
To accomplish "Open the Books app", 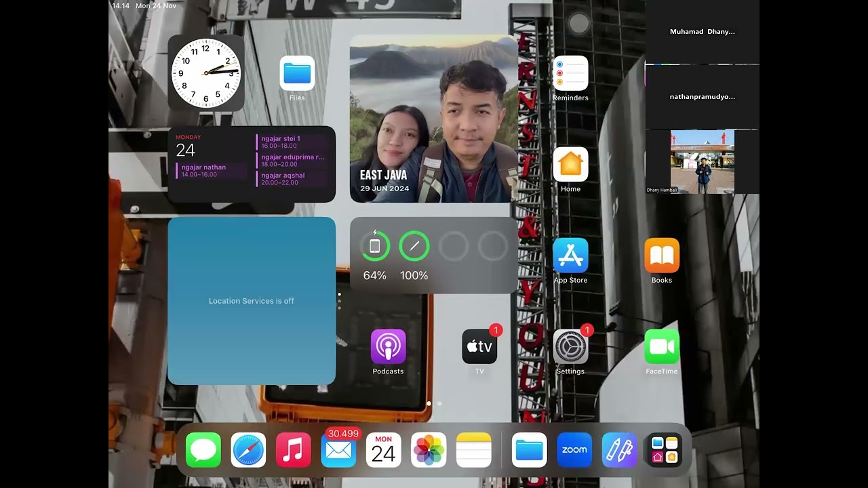I will (x=662, y=256).
